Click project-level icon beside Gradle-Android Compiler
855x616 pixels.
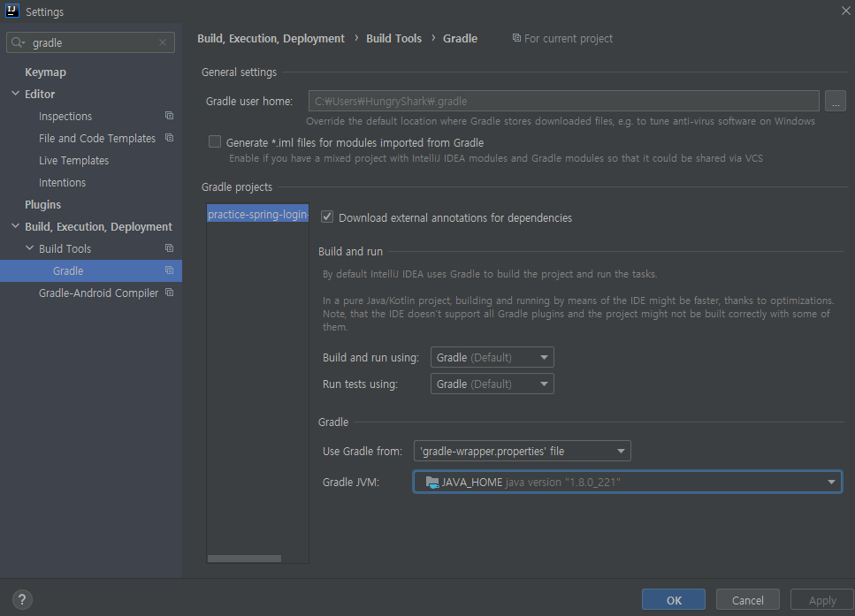pos(170,293)
